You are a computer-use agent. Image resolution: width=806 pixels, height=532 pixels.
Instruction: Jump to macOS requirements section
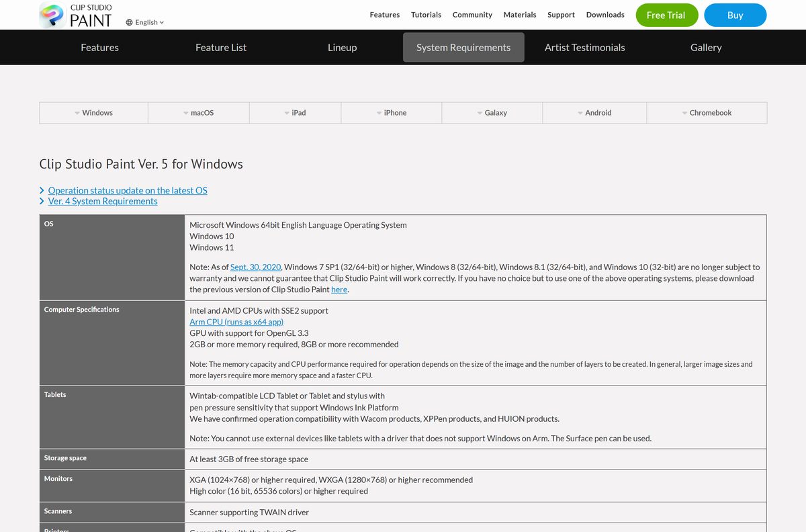click(199, 113)
